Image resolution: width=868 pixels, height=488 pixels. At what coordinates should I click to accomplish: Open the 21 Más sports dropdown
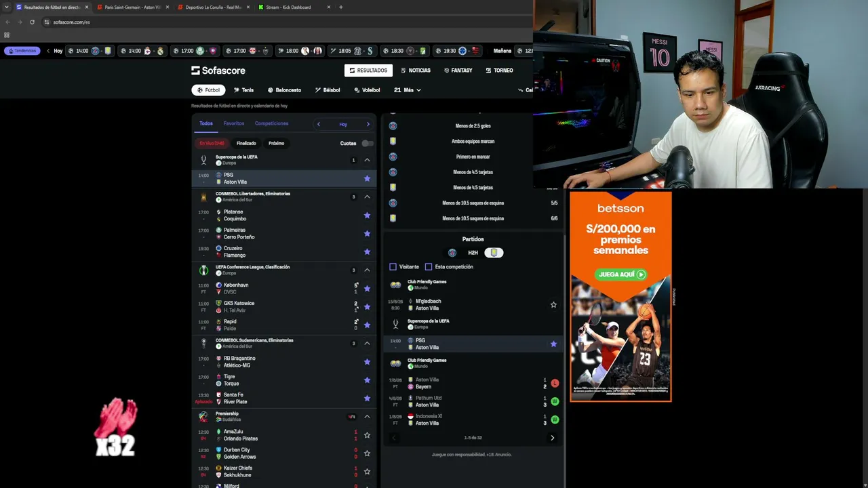[x=407, y=89]
